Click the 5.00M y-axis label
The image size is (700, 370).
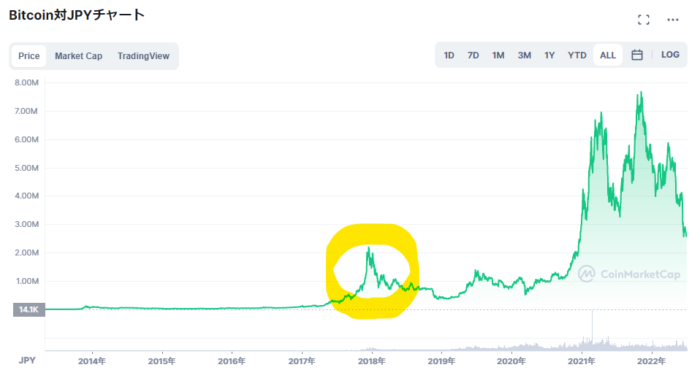(x=27, y=168)
